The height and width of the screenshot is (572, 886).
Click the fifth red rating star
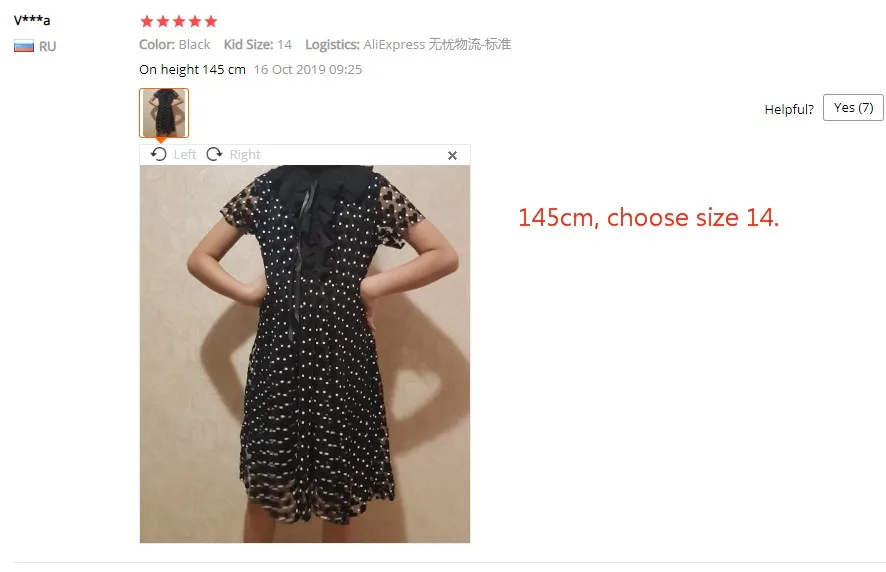click(x=211, y=21)
